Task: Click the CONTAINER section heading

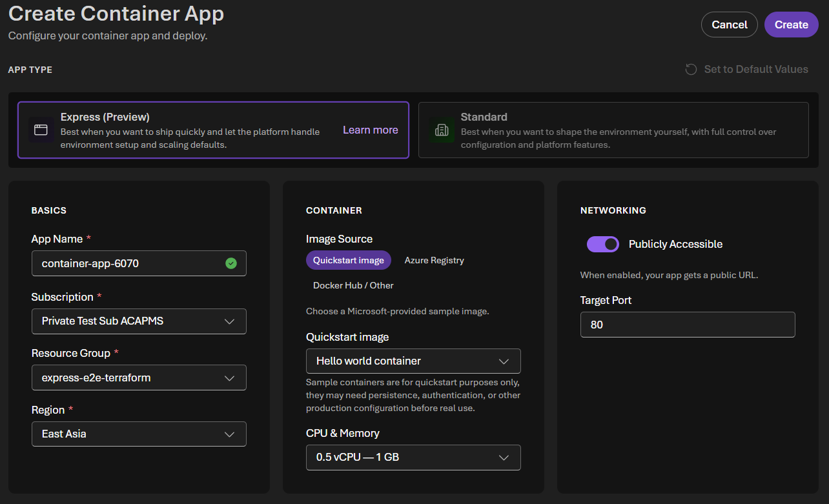Action: coord(334,210)
